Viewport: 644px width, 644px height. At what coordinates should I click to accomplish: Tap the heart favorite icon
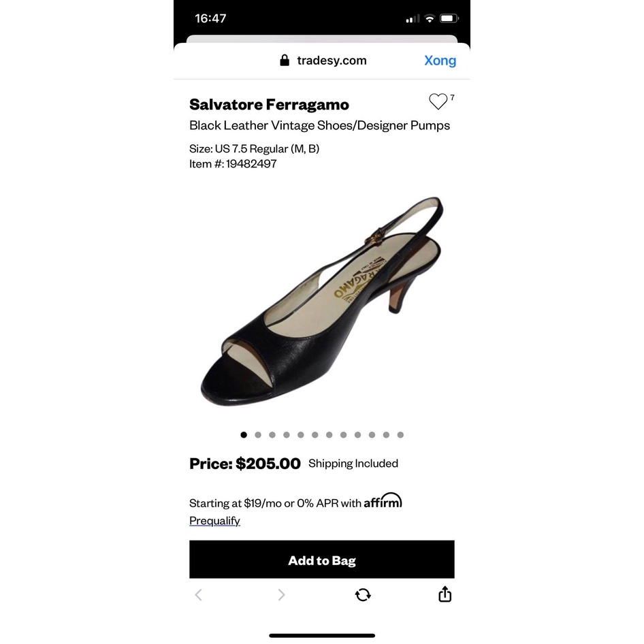pyautogui.click(x=438, y=101)
